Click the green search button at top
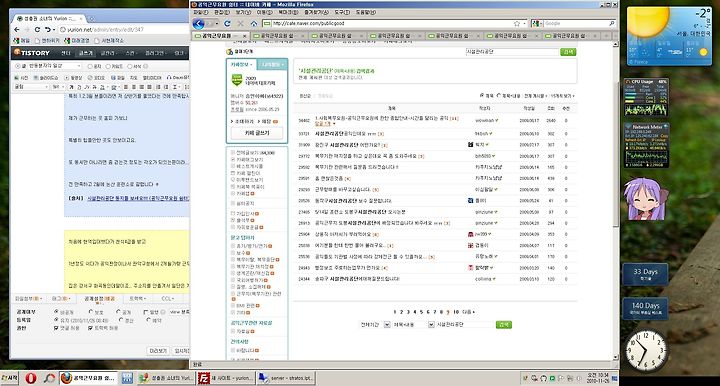Screen dimensions: 720x386 tap(568, 52)
